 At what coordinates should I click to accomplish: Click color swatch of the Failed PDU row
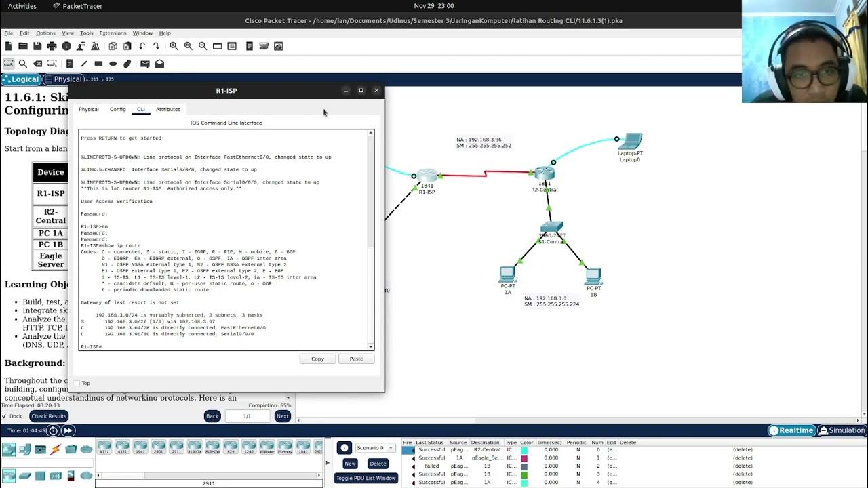coord(524,466)
